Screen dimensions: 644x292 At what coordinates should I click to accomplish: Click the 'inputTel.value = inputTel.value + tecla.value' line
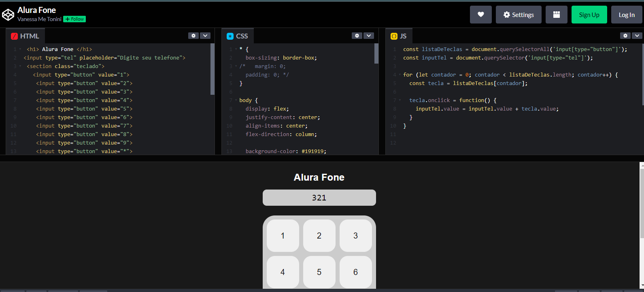[487, 109]
